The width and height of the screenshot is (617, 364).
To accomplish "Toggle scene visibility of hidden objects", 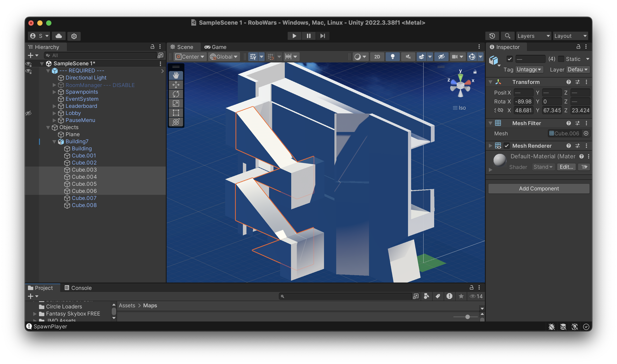I will pyautogui.click(x=441, y=57).
